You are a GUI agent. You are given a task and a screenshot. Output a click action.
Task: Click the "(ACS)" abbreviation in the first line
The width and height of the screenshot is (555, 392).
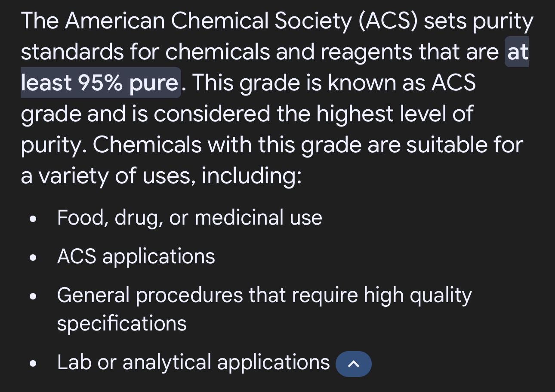(x=388, y=21)
